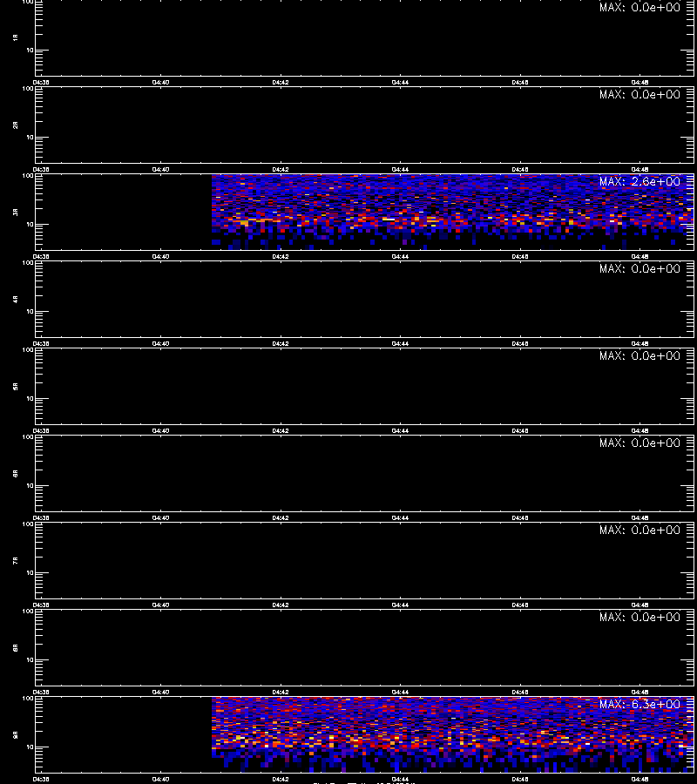
Task: Click the 3R spectrogram color data region
Action: 452,211
